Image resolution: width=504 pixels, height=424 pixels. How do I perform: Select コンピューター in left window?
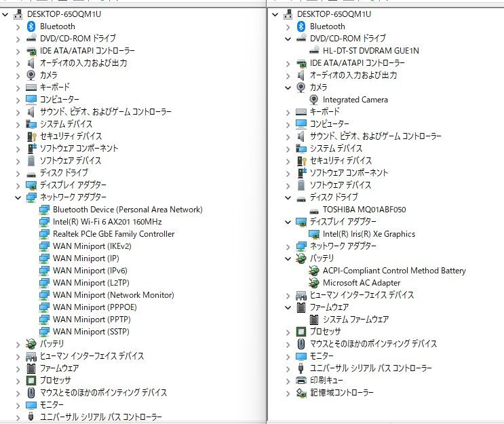pos(60,100)
